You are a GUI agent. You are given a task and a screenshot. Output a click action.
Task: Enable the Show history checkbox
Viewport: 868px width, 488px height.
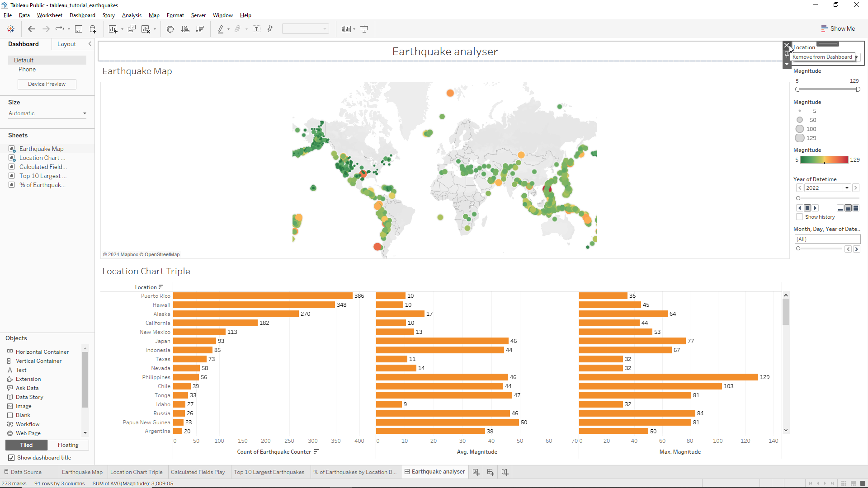pyautogui.click(x=799, y=217)
